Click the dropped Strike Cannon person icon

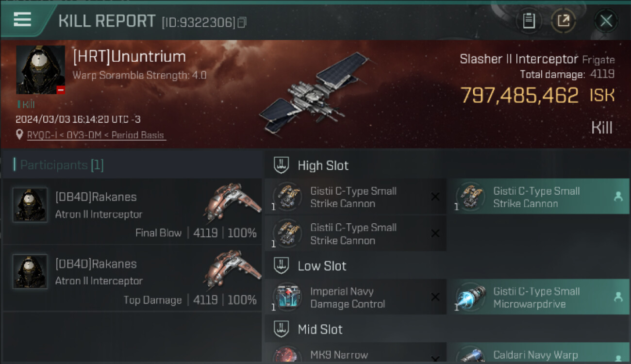618,197
